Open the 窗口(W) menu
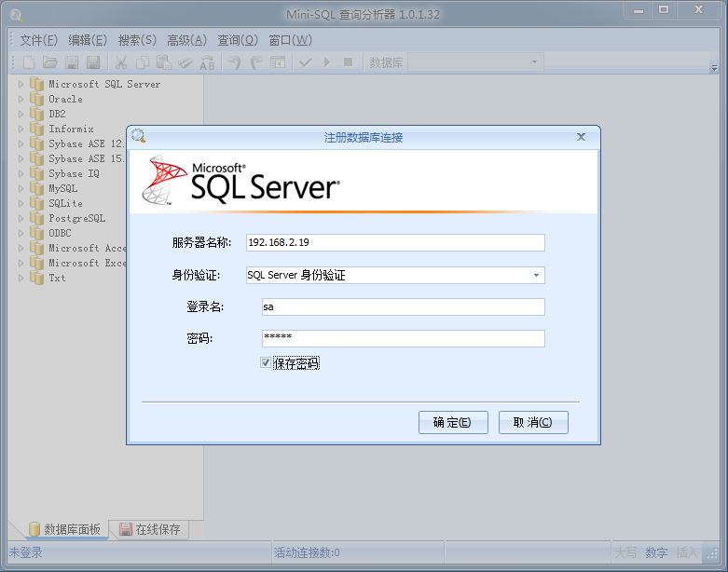Image resolution: width=728 pixels, height=572 pixels. click(x=290, y=40)
